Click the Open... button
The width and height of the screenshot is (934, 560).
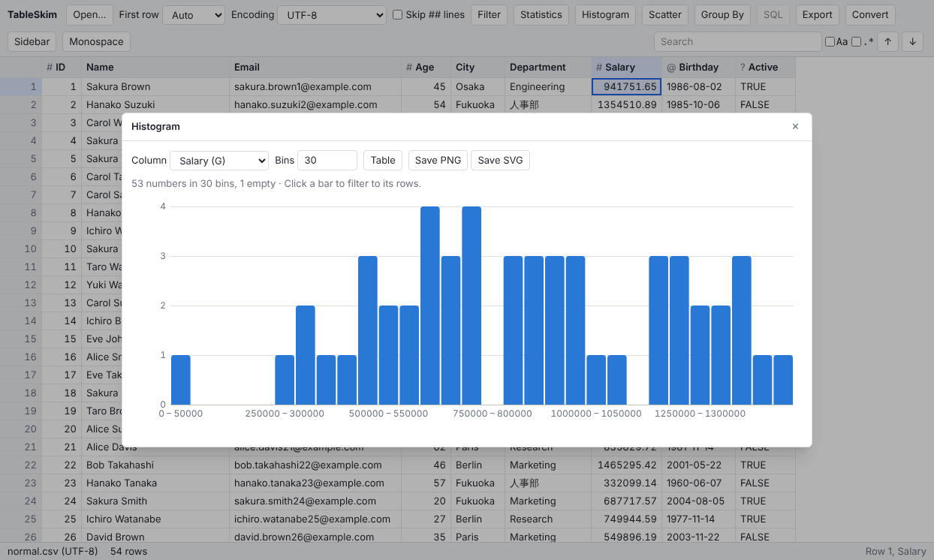(x=89, y=15)
